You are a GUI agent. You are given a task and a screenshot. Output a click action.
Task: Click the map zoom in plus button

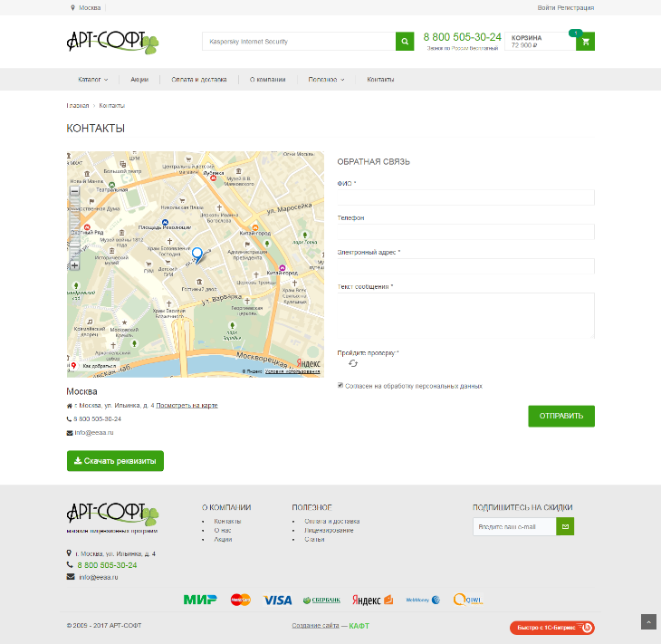pyautogui.click(x=74, y=265)
